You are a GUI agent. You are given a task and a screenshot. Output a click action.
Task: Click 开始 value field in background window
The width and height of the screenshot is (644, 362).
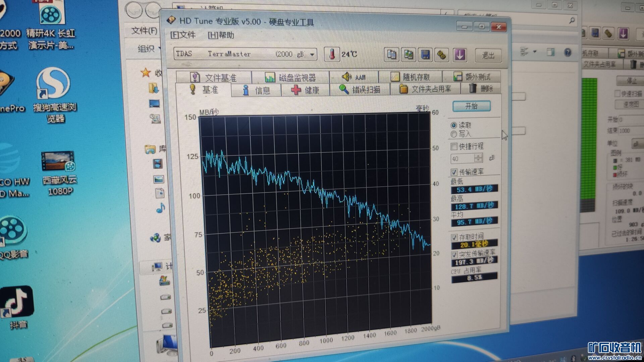pos(631,120)
